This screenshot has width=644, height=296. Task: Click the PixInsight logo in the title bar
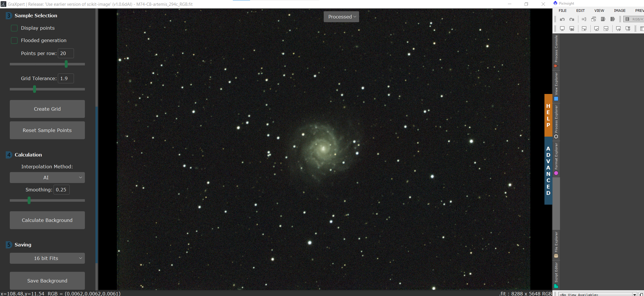555,3
